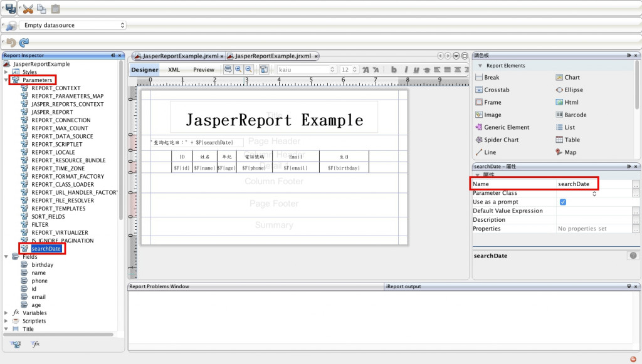Open the font size 12 dropdown
The width and height of the screenshot is (642, 364).
click(x=349, y=70)
